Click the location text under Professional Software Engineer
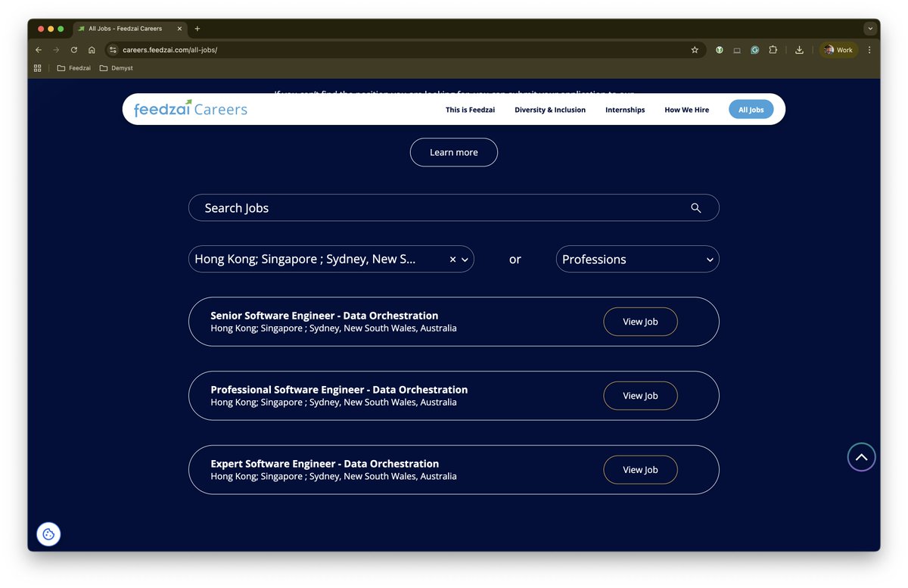 pyautogui.click(x=334, y=403)
